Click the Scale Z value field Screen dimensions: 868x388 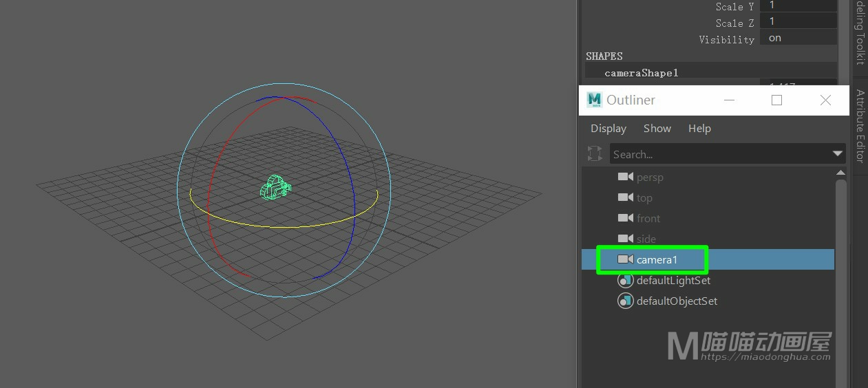pyautogui.click(x=798, y=22)
